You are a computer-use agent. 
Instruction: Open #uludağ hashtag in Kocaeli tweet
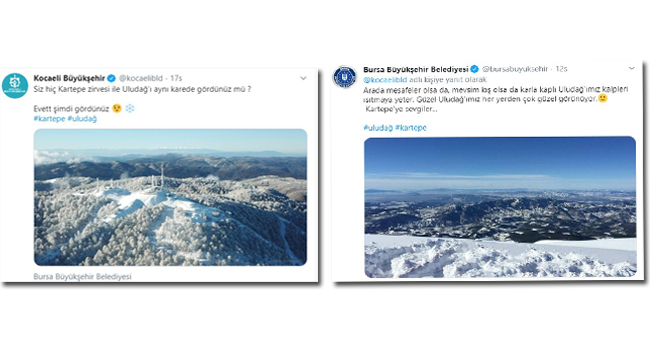[x=82, y=119]
